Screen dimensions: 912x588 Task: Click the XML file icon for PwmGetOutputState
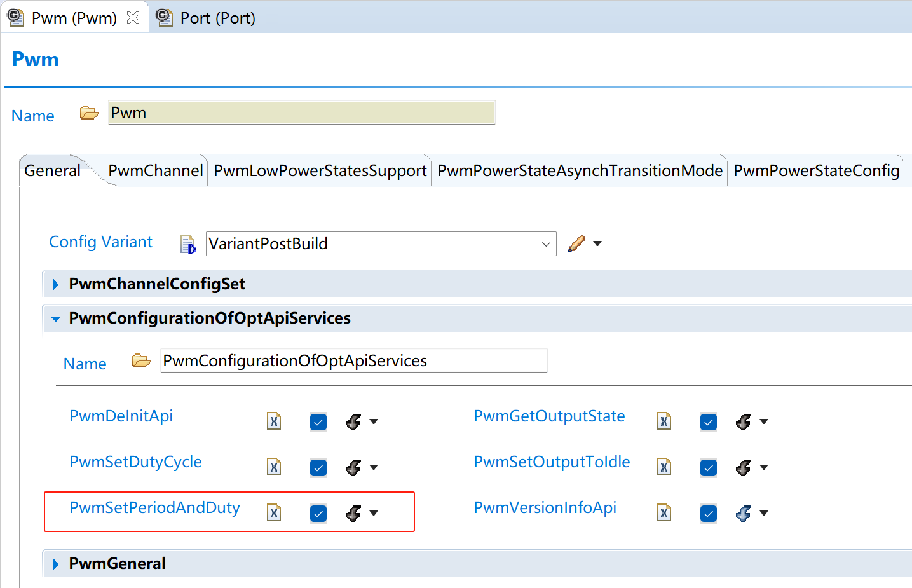[x=664, y=421]
